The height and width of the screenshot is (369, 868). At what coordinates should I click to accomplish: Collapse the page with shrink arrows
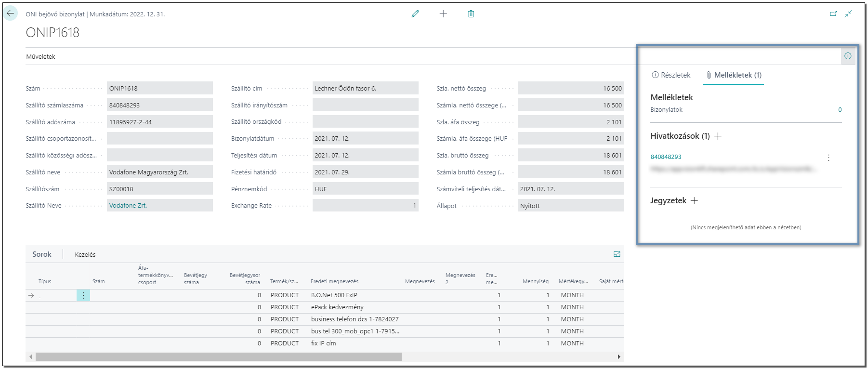[848, 14]
